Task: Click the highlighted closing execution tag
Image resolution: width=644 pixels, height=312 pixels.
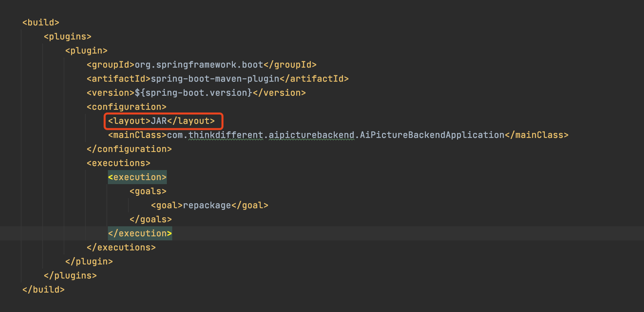Action: pos(140,233)
